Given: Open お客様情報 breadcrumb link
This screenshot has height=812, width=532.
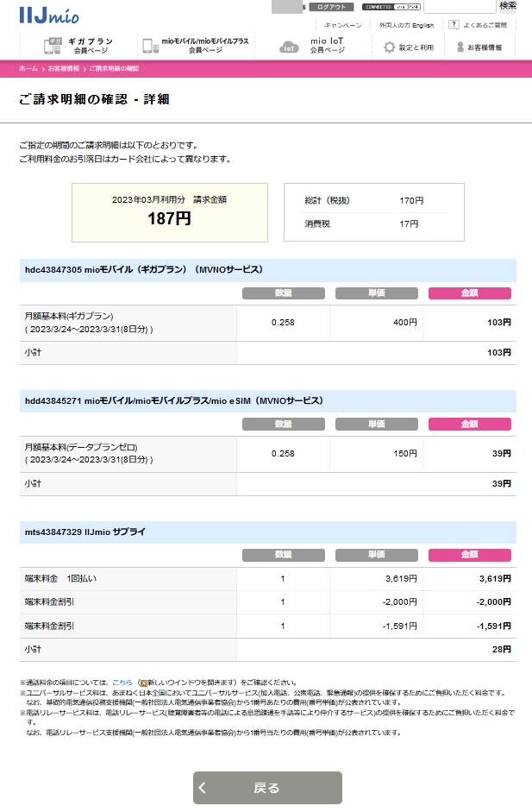Looking at the screenshot, I should [63, 67].
